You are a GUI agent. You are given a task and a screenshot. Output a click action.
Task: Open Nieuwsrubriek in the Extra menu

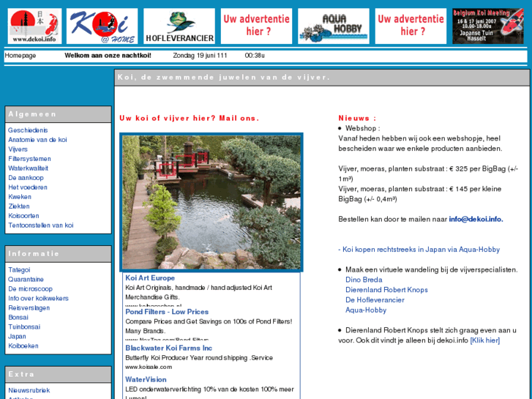(x=29, y=390)
